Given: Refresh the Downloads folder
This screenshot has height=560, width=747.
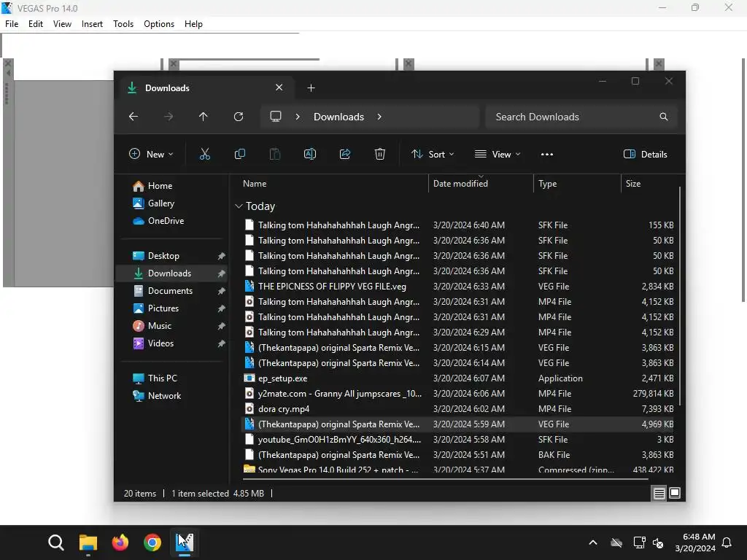Looking at the screenshot, I should pyautogui.click(x=239, y=117).
